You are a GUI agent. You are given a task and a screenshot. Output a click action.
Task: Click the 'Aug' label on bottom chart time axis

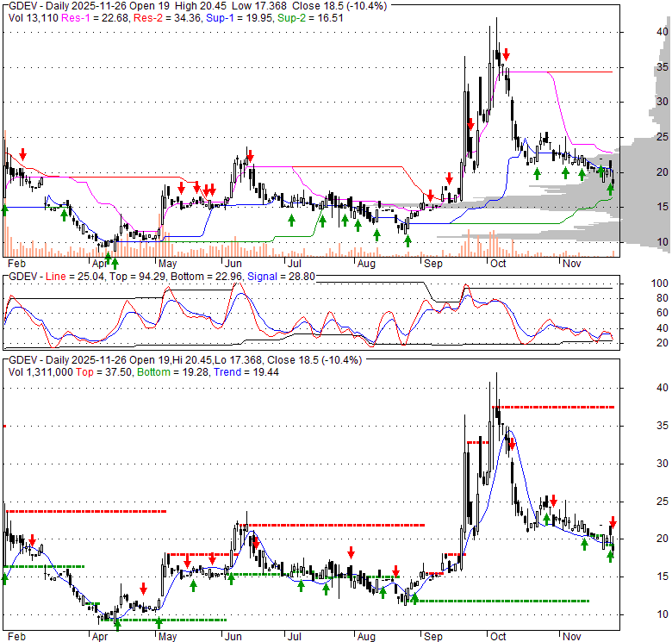coord(366,637)
